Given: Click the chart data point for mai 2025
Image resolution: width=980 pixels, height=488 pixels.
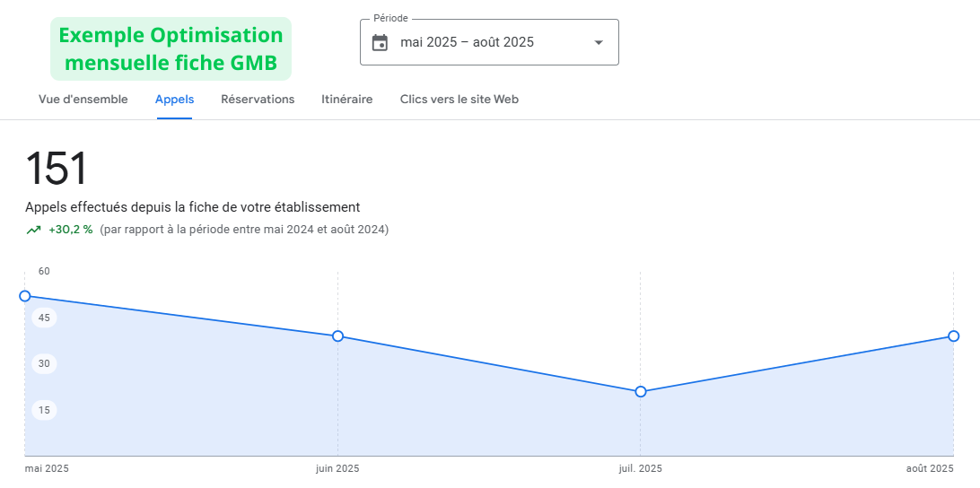Looking at the screenshot, I should 25,296.
